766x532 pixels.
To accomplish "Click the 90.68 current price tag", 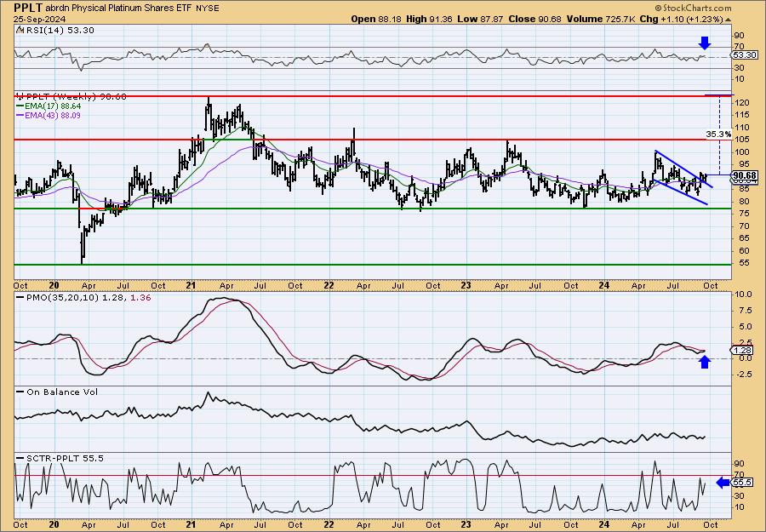I will click(x=745, y=175).
